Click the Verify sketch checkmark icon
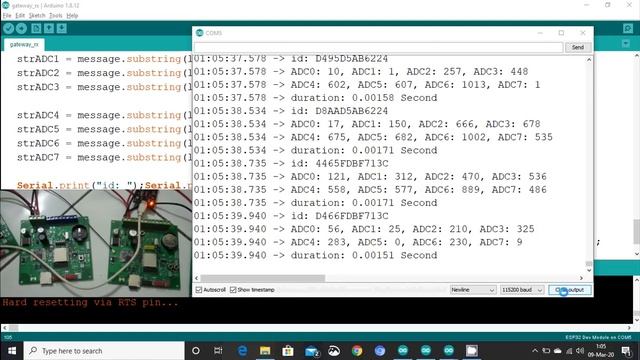This screenshot has width=640, height=360. pyautogui.click(x=9, y=29)
